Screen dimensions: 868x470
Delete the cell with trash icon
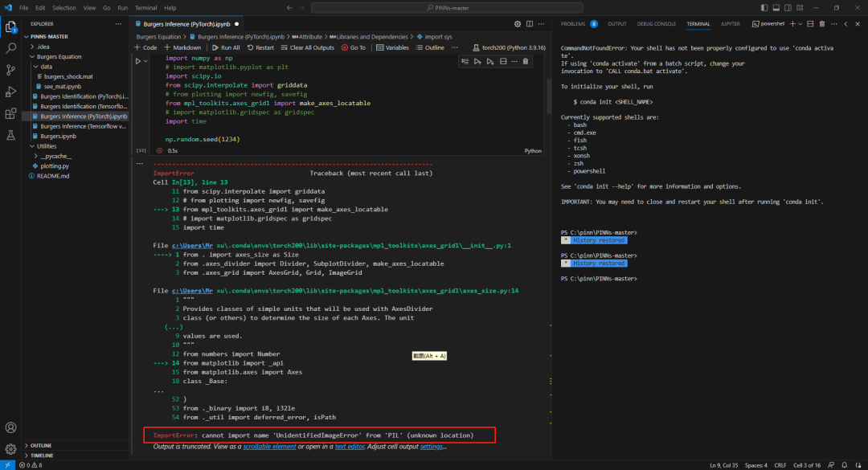pos(526,61)
